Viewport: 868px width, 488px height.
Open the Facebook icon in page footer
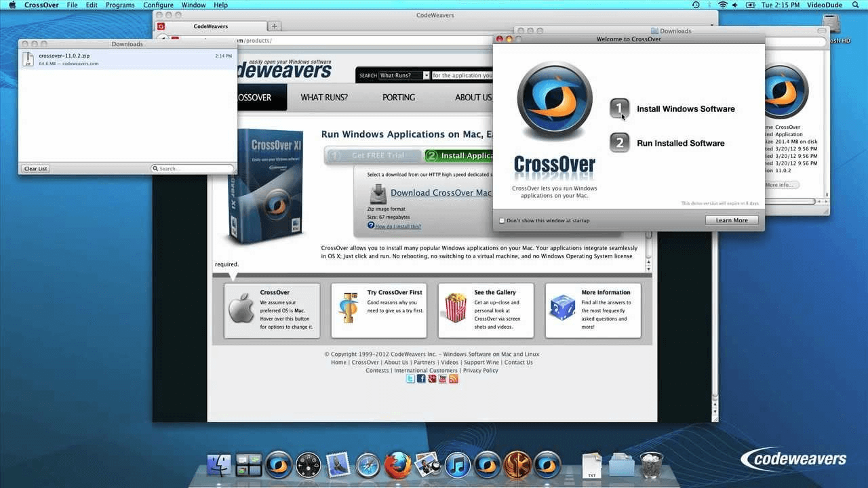(x=421, y=379)
